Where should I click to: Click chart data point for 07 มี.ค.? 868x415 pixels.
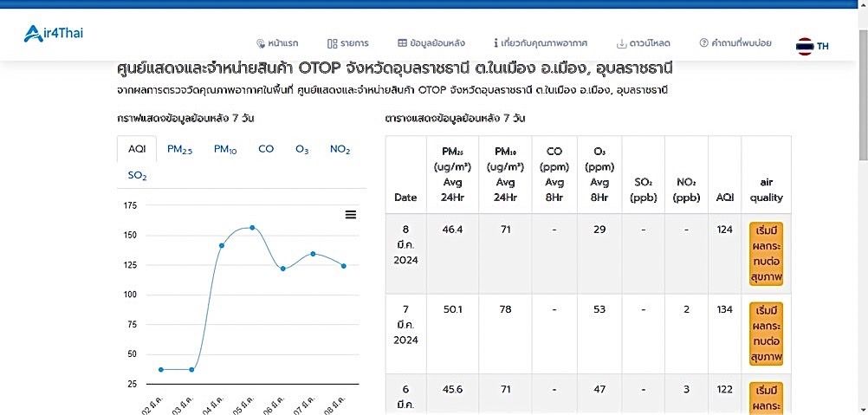pos(313,254)
